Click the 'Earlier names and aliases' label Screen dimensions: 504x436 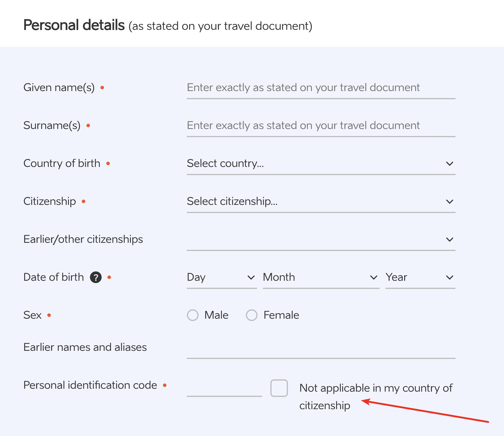[x=85, y=347]
